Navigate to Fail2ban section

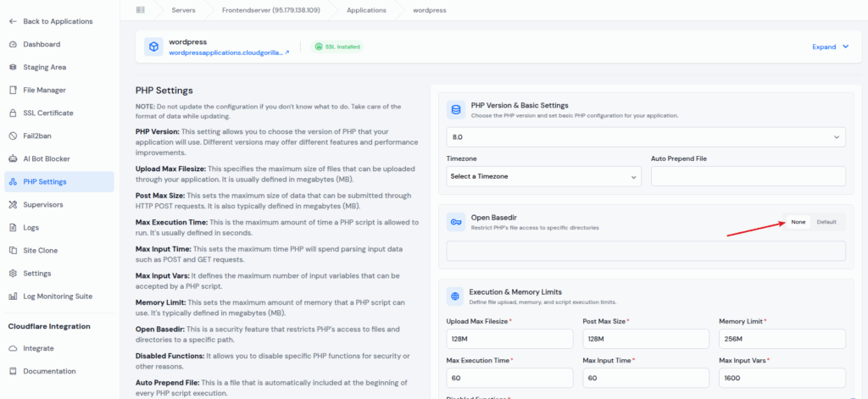(59, 136)
